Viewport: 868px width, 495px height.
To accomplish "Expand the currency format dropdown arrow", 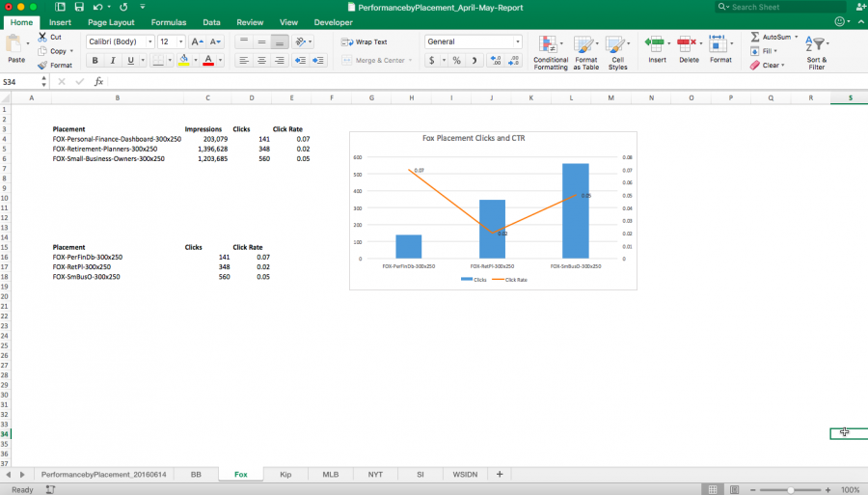I will tap(444, 61).
